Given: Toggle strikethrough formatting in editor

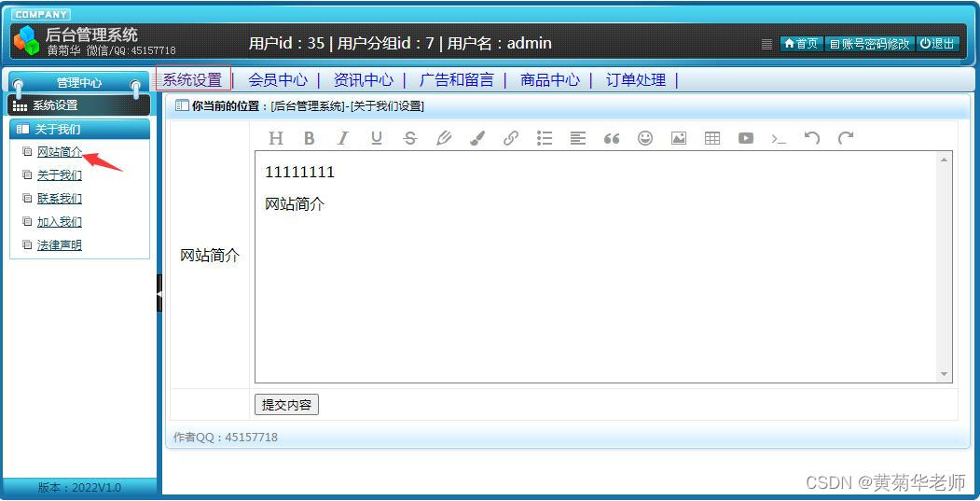Looking at the screenshot, I should point(410,138).
